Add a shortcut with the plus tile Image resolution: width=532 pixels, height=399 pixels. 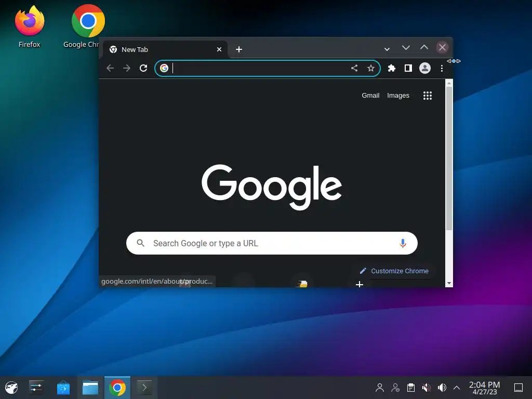tap(360, 284)
